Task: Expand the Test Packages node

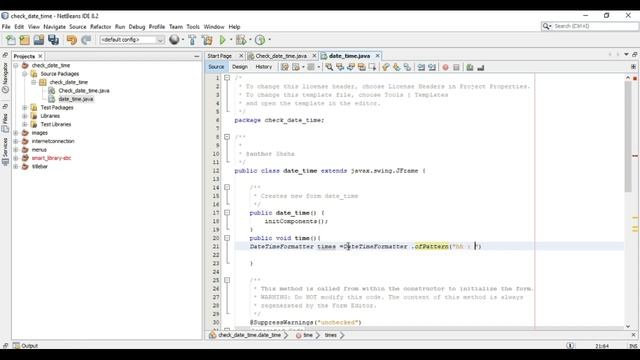Action: coord(25,107)
